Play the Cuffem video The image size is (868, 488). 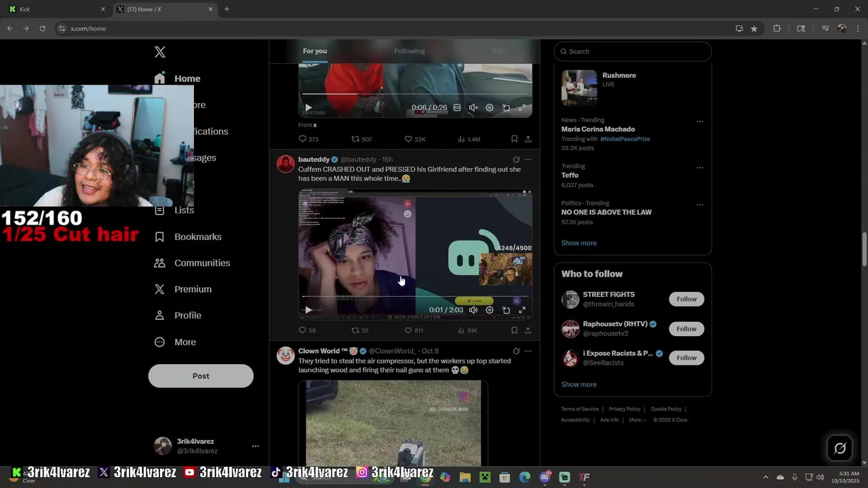coord(309,310)
